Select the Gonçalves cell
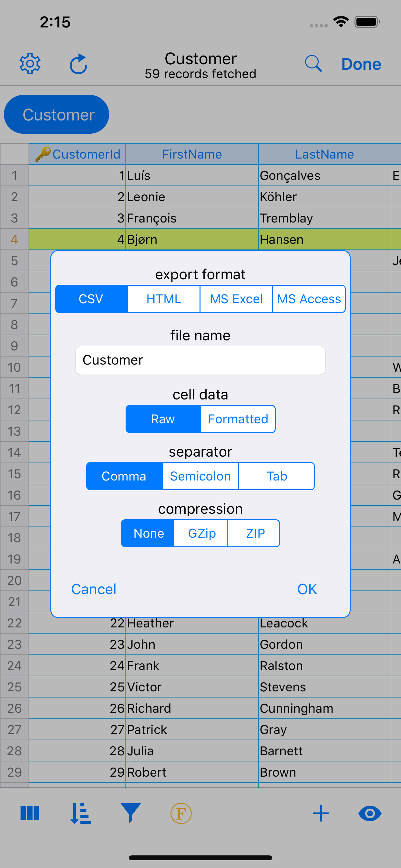401x868 pixels. click(x=324, y=175)
